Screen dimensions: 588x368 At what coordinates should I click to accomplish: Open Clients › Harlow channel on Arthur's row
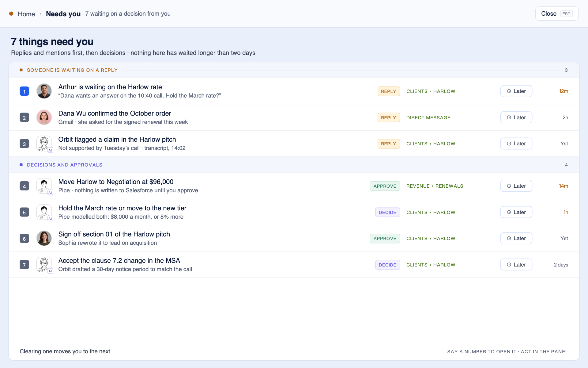[x=431, y=91]
